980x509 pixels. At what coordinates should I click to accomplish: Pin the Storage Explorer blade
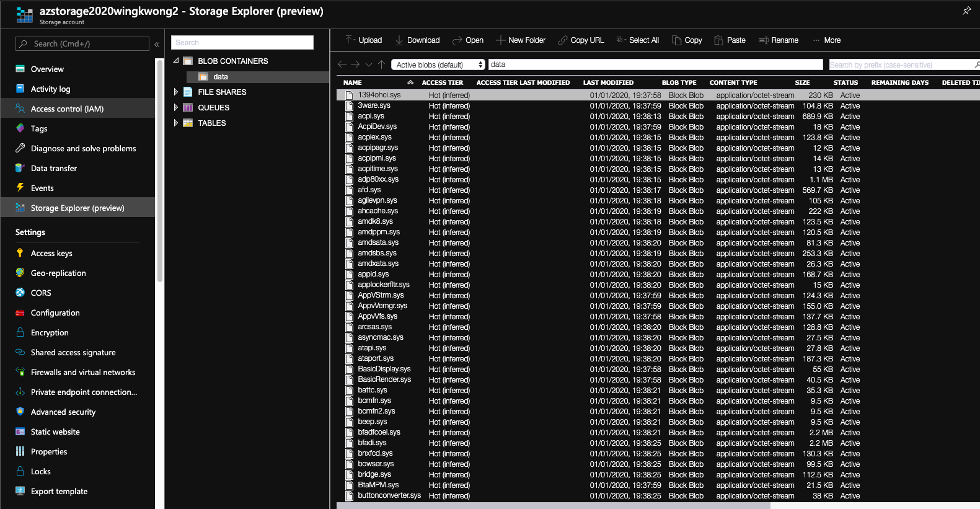click(966, 11)
